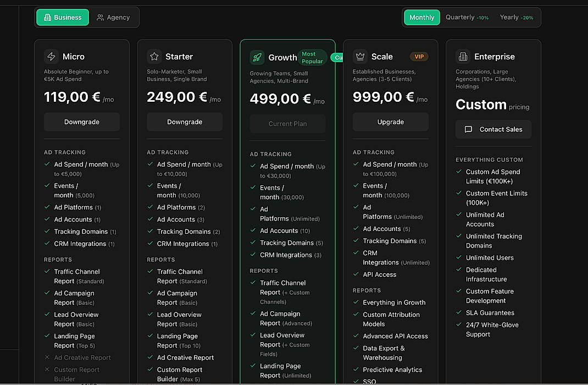Image resolution: width=588 pixels, height=385 pixels.
Task: Switch to the Agency plans tab
Action: point(113,17)
